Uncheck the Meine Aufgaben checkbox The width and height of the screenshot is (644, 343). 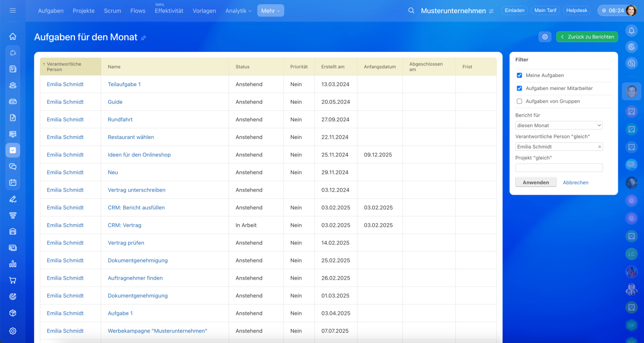pyautogui.click(x=519, y=75)
